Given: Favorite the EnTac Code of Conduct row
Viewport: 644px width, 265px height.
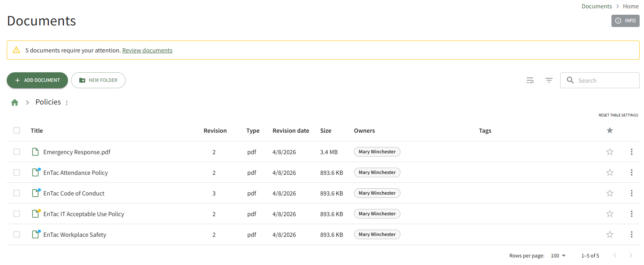Looking at the screenshot, I should click(609, 193).
